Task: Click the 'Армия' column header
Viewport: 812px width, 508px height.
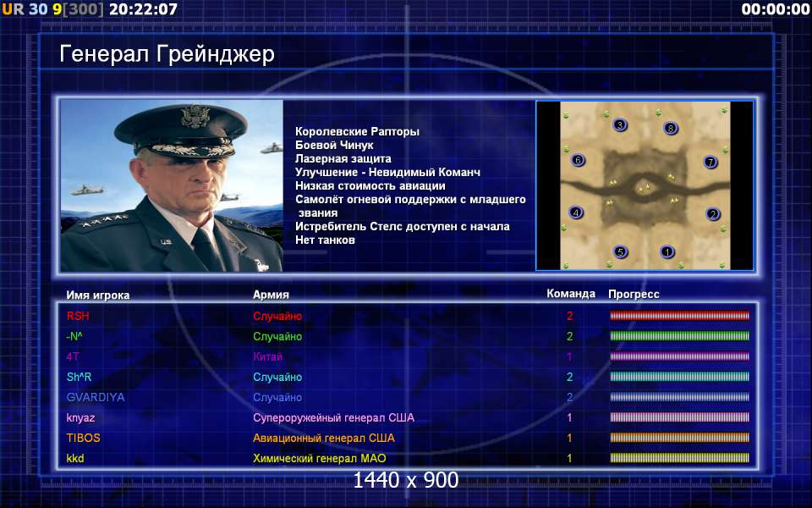Action: 271,295
